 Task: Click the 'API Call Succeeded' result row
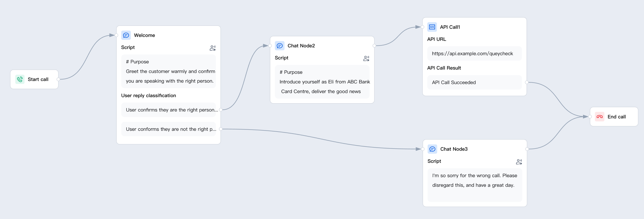pyautogui.click(x=474, y=83)
